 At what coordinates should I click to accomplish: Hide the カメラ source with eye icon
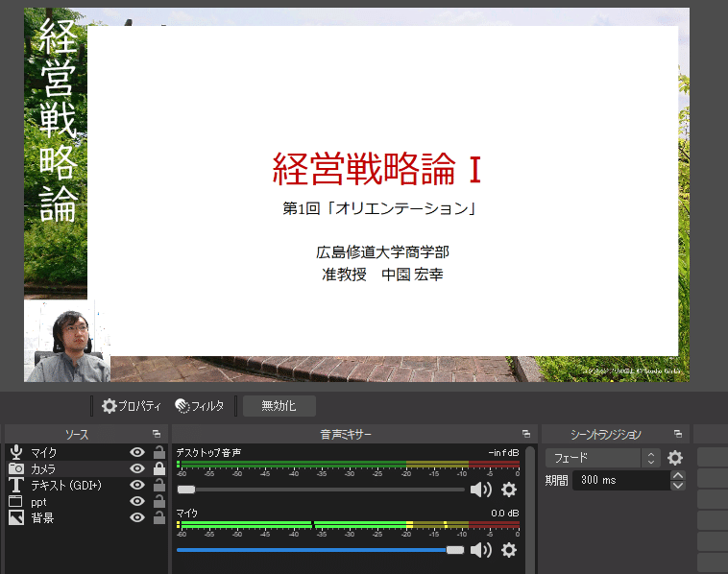(137, 468)
